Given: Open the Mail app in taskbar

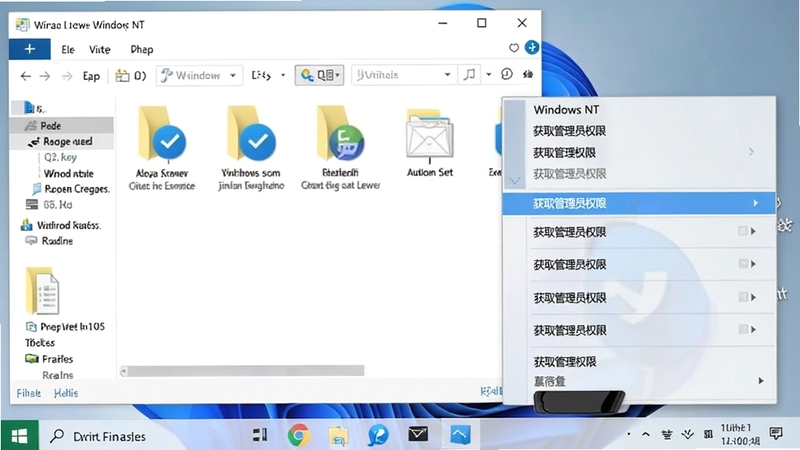Looking at the screenshot, I should (x=418, y=434).
